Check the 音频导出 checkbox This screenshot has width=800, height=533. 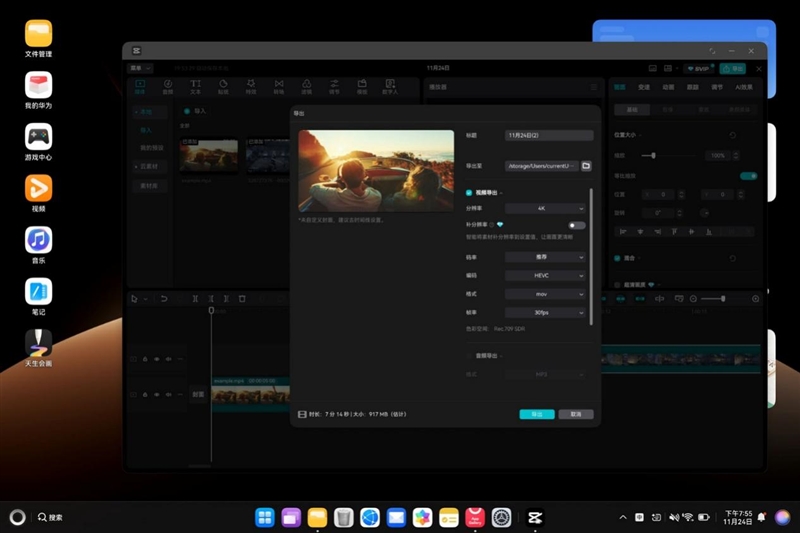click(469, 355)
